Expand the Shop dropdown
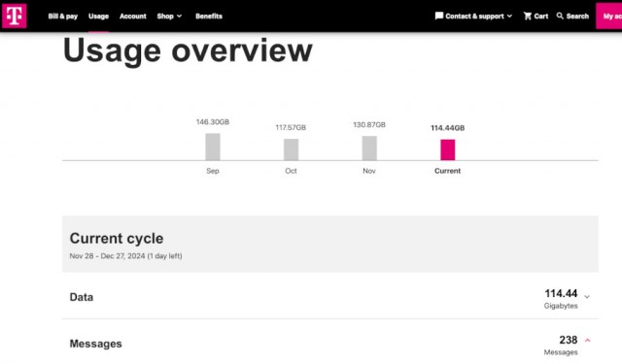This screenshot has width=622, height=364. pyautogui.click(x=169, y=17)
